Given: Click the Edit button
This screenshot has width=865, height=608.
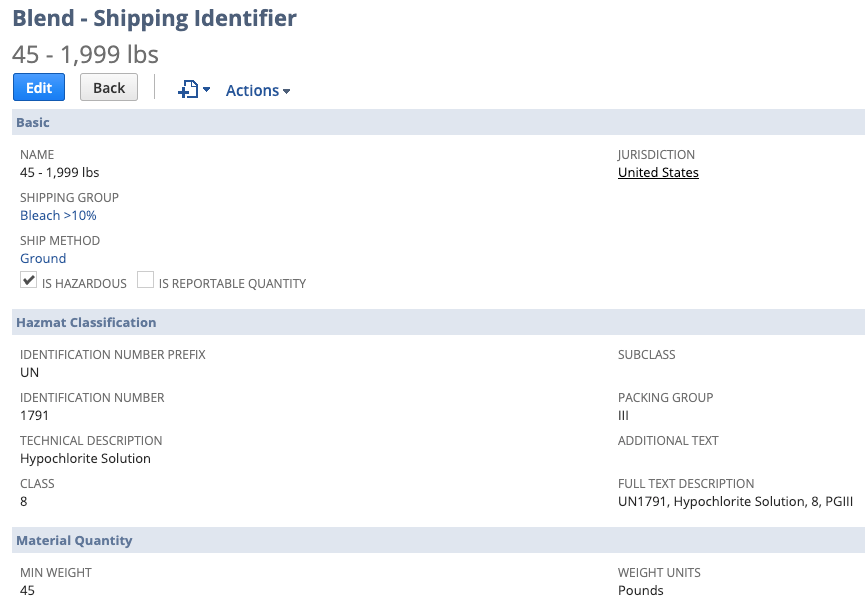Looking at the screenshot, I should tap(39, 87).
